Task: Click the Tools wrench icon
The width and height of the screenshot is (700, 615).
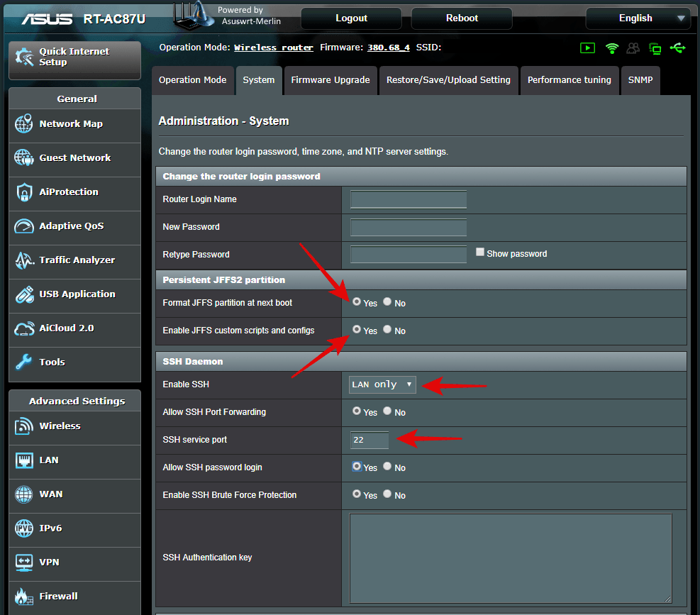Action: click(x=23, y=362)
